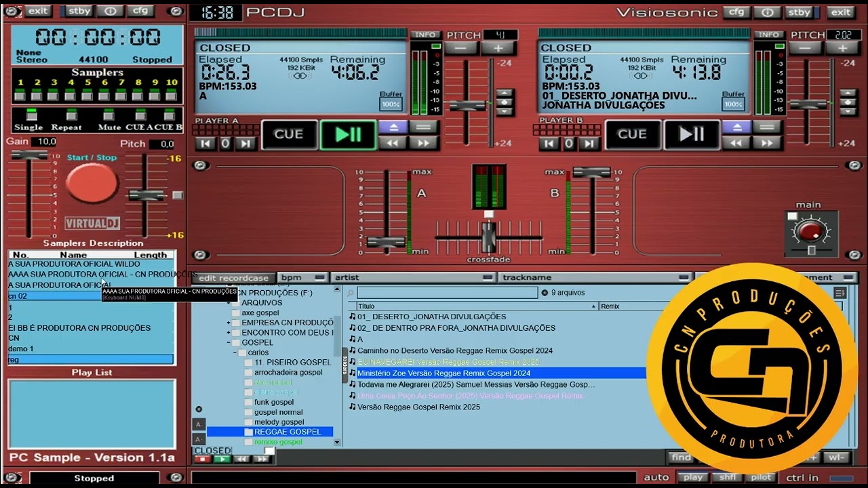
Task: Open cfg in the PC Sample panel
Action: 140,11
